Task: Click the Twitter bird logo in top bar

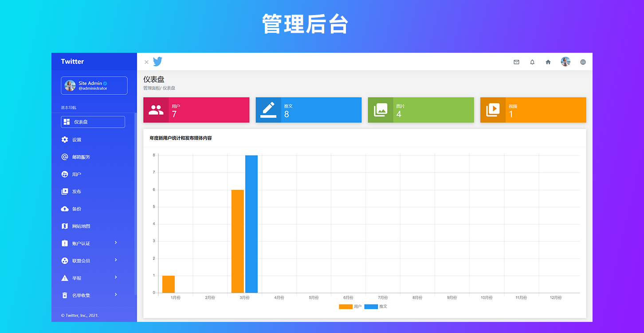Action: click(x=157, y=62)
